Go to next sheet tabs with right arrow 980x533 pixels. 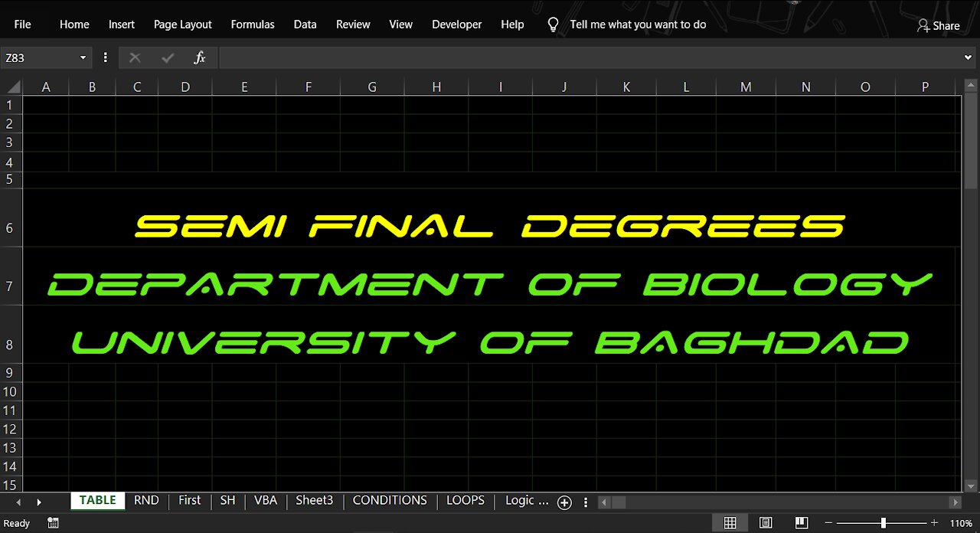coord(38,502)
